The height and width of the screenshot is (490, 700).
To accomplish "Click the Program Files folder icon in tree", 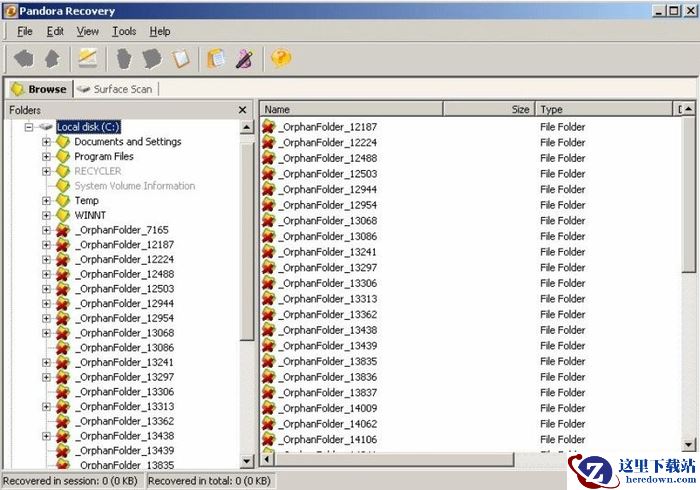I will point(63,157).
